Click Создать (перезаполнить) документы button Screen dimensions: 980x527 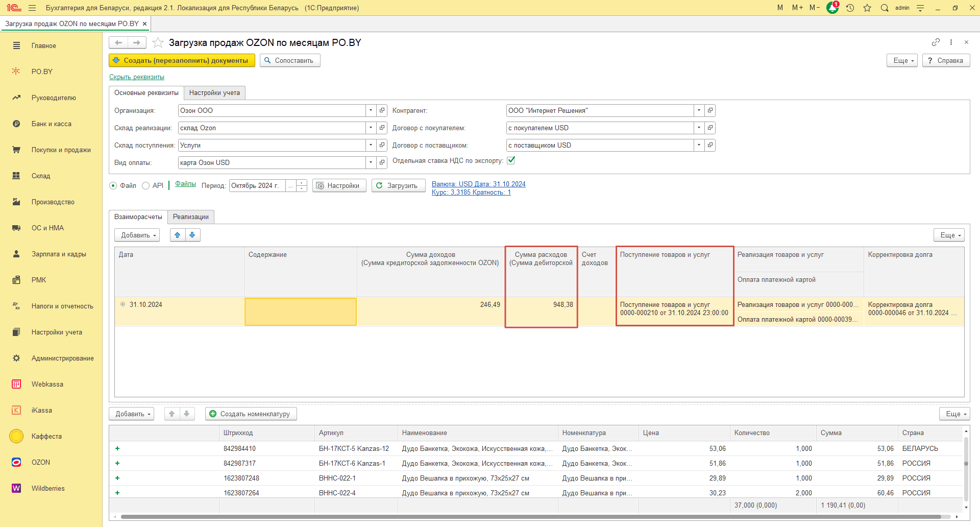tap(182, 60)
